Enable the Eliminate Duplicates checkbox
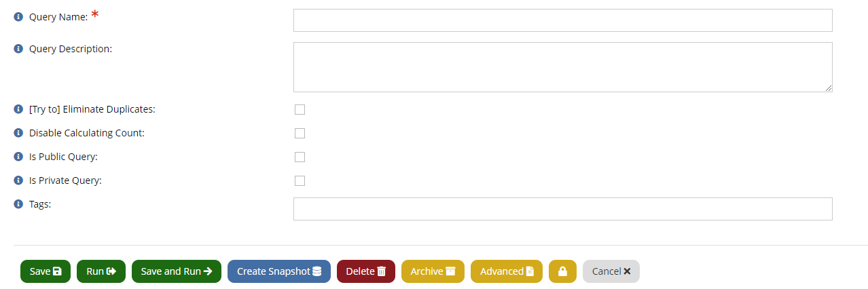This screenshot has width=868, height=289. click(300, 109)
